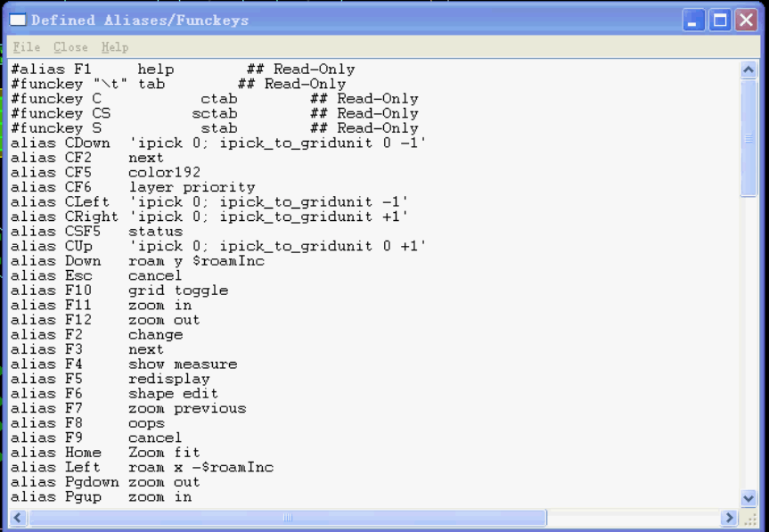
Task: Click the 'alias CF2 next' line
Action: tap(87, 158)
